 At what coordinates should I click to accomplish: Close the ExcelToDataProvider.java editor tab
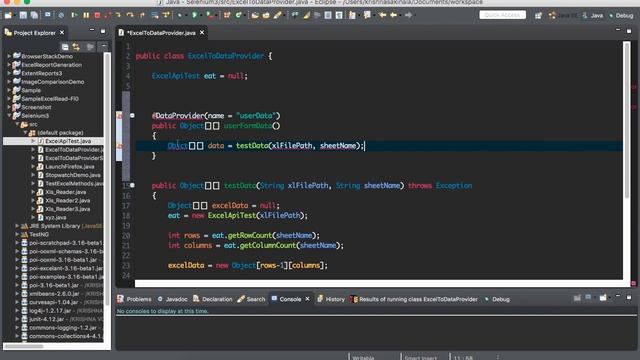click(202, 33)
